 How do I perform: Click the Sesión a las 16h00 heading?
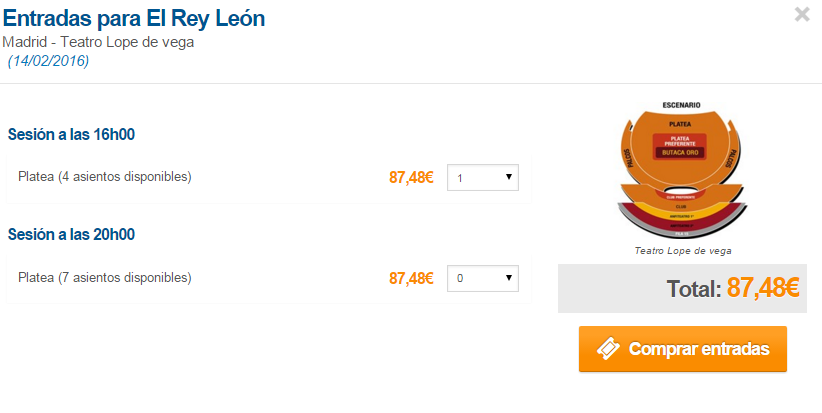tap(71, 135)
